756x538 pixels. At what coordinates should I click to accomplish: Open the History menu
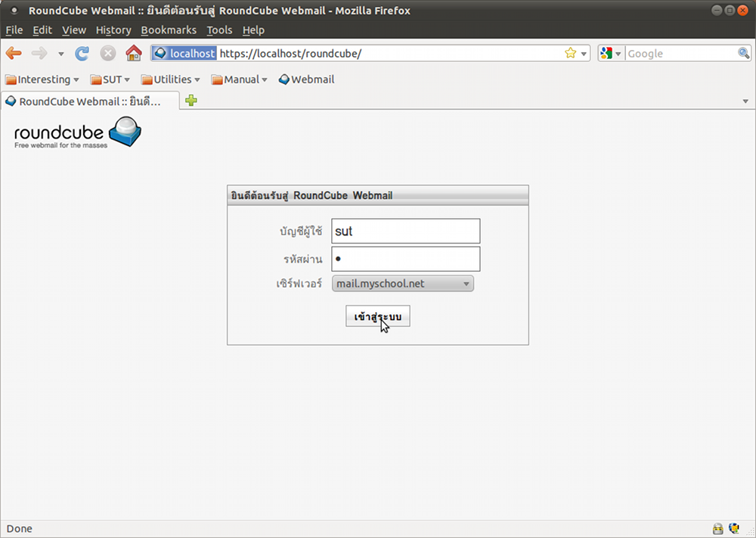click(113, 30)
